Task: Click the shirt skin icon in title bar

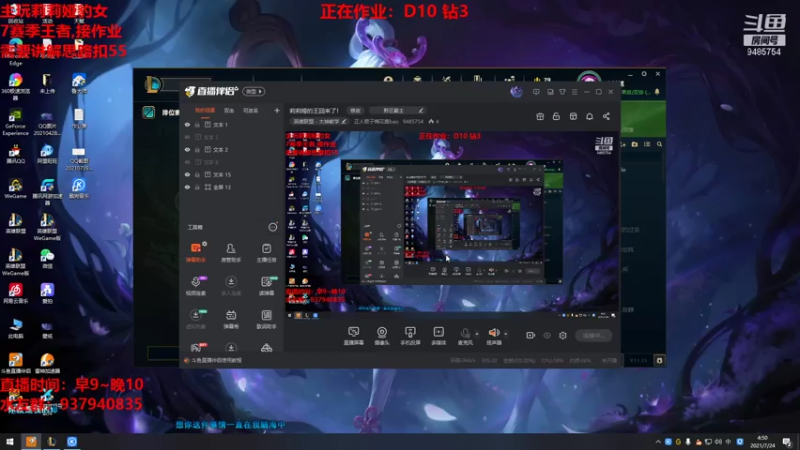Action: coord(562,92)
